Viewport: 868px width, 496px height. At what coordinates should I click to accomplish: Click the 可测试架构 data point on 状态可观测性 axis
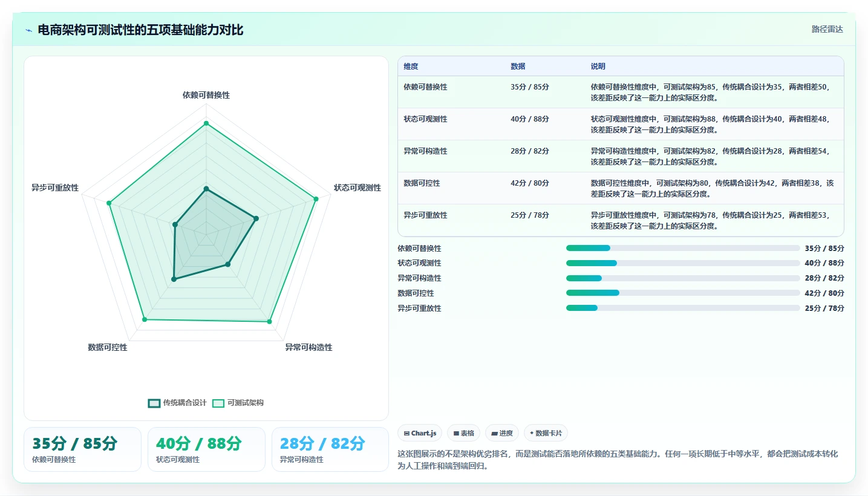316,199
